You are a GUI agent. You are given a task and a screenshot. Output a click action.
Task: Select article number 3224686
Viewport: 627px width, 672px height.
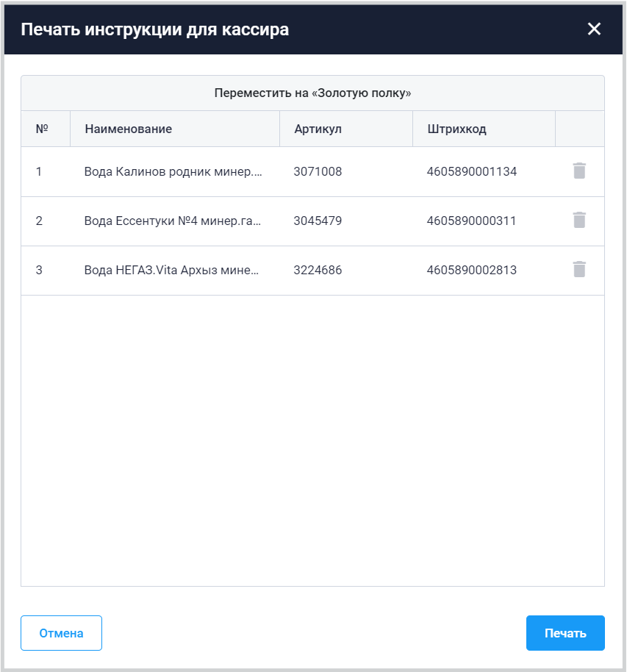pyautogui.click(x=318, y=271)
